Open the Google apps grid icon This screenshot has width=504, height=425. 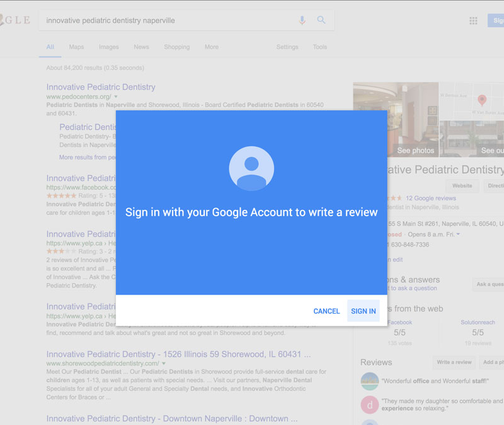[x=473, y=21]
